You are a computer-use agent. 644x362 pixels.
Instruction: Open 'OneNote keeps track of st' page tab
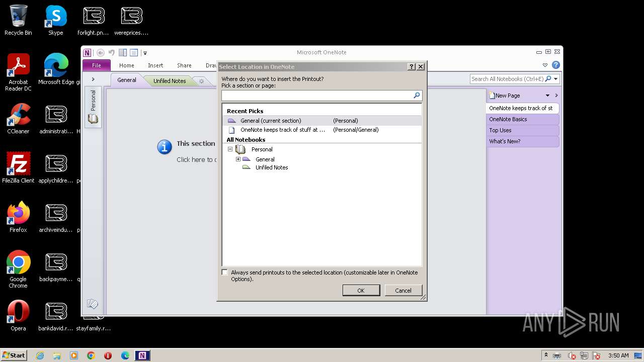tap(523, 108)
